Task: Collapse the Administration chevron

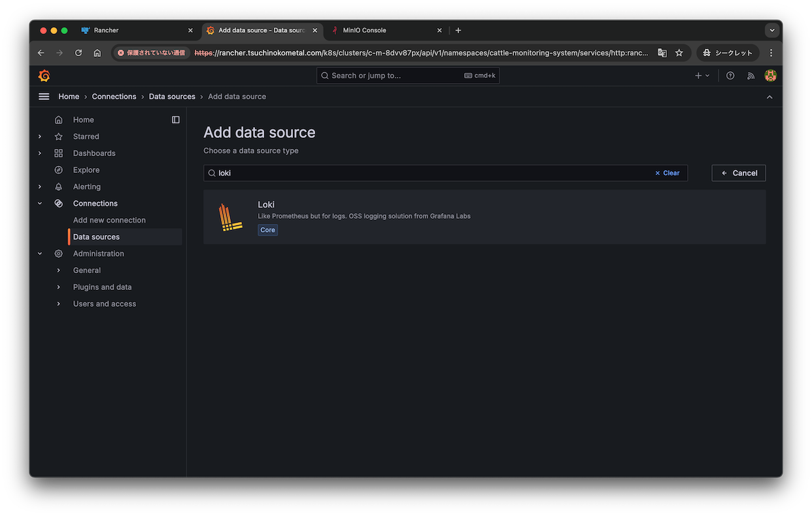Action: point(40,253)
